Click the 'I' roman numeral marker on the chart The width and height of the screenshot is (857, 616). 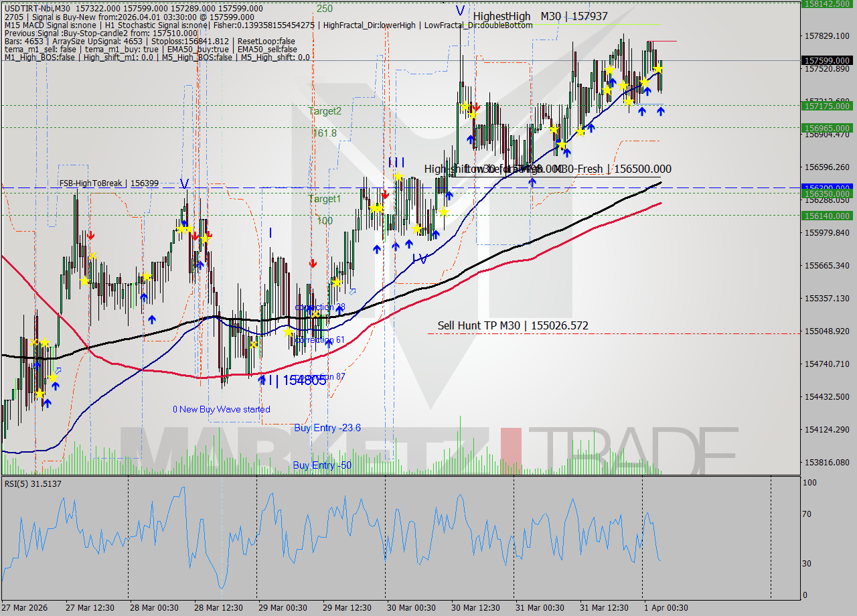click(270, 232)
